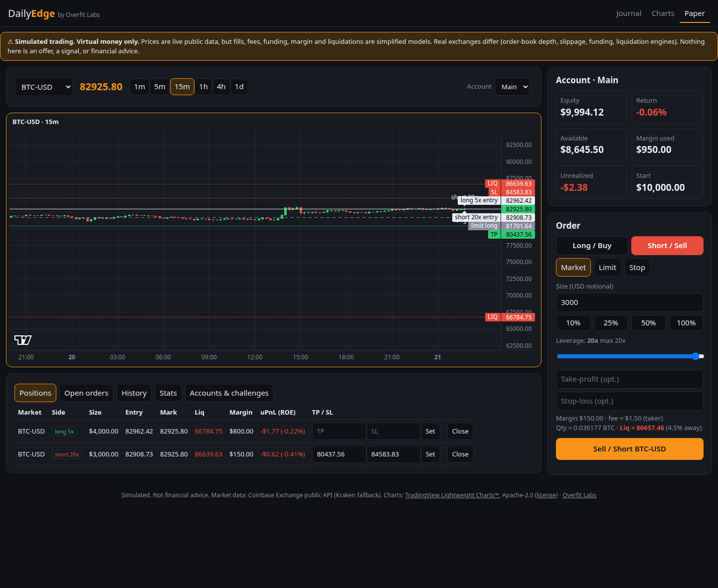Switch to the Positions tab
This screenshot has height=588, width=718.
tap(35, 393)
